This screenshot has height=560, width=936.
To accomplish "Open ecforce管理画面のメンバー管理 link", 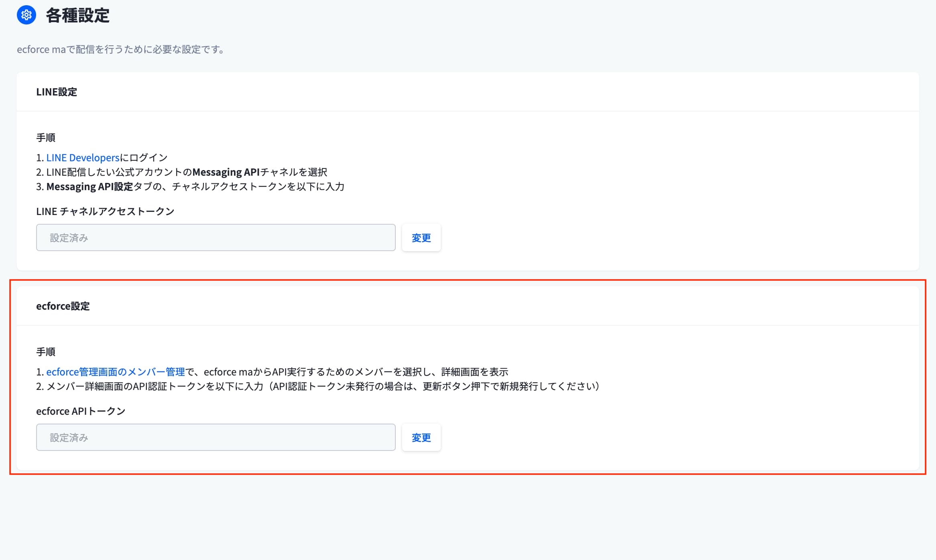I will 115,372.
